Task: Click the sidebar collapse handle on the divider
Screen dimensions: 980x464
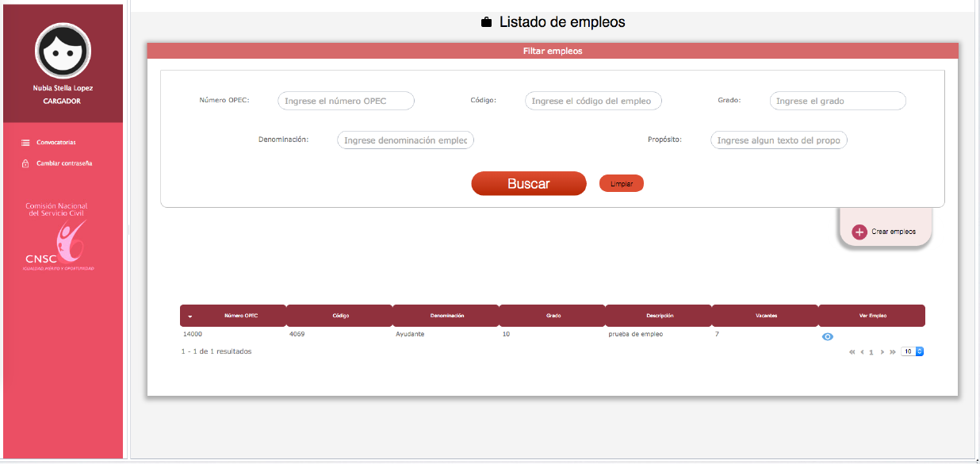Action: click(128, 230)
